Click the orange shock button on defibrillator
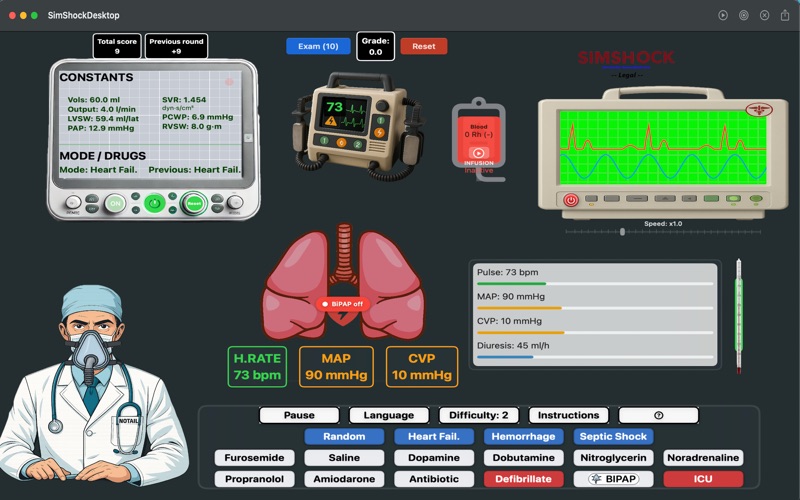Viewport: 800px width, 500px height. click(x=379, y=133)
